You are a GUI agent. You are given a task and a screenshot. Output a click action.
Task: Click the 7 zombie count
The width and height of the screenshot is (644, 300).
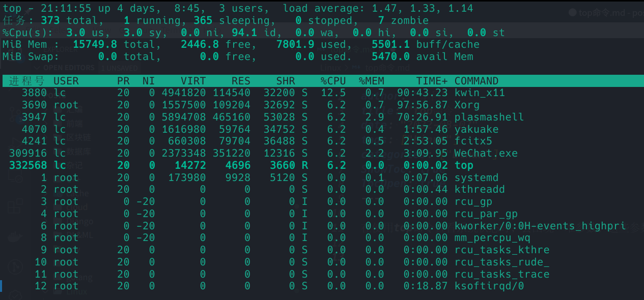coord(381,21)
